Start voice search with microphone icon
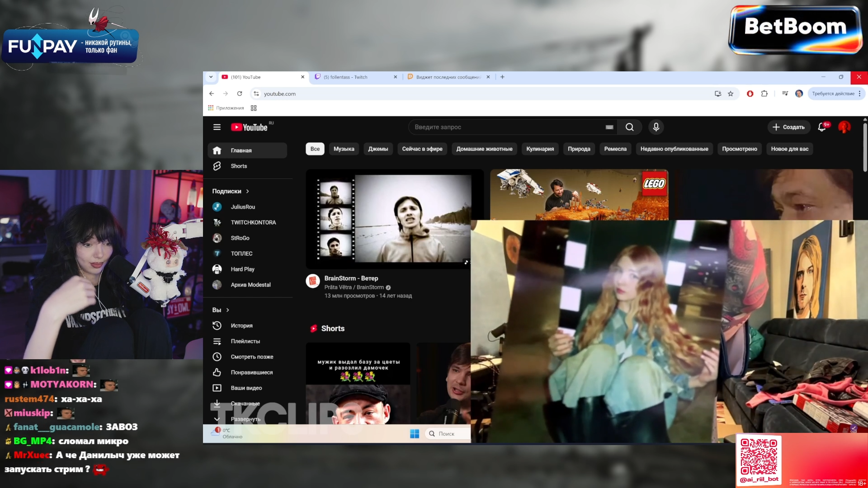Image resolution: width=868 pixels, height=488 pixels. pos(656,127)
